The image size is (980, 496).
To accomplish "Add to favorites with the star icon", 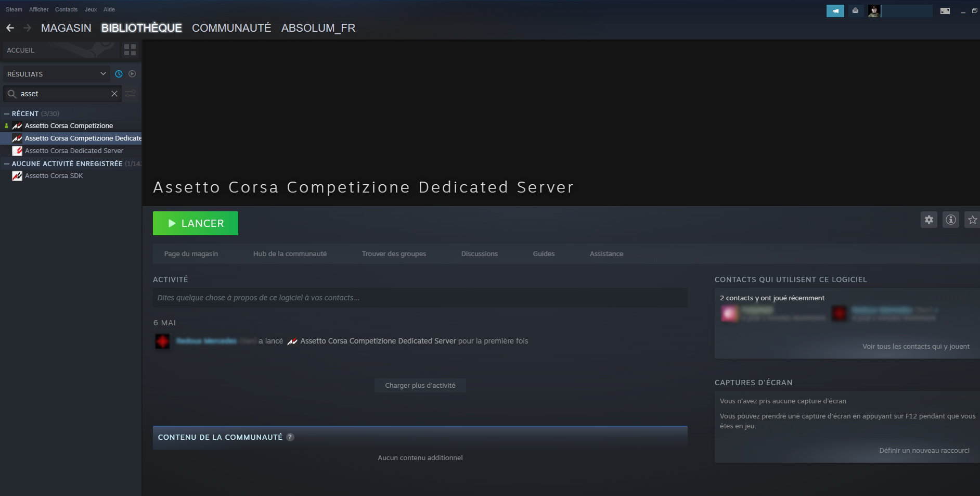I will (972, 220).
